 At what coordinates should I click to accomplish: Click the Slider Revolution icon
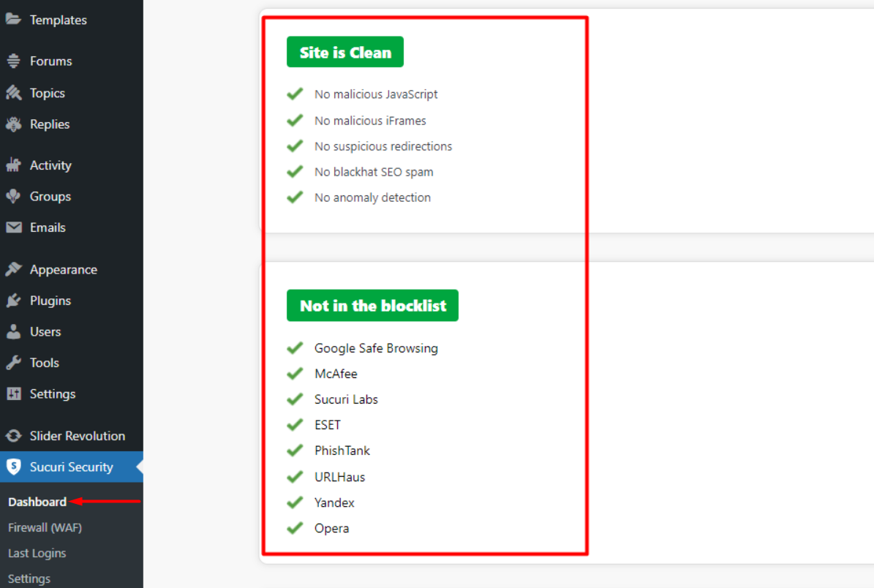point(13,435)
